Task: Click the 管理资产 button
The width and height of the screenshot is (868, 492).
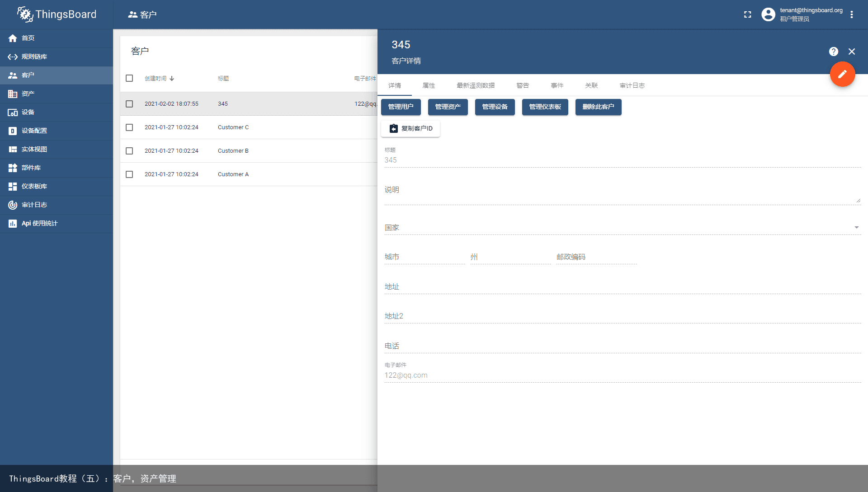Action: point(448,107)
